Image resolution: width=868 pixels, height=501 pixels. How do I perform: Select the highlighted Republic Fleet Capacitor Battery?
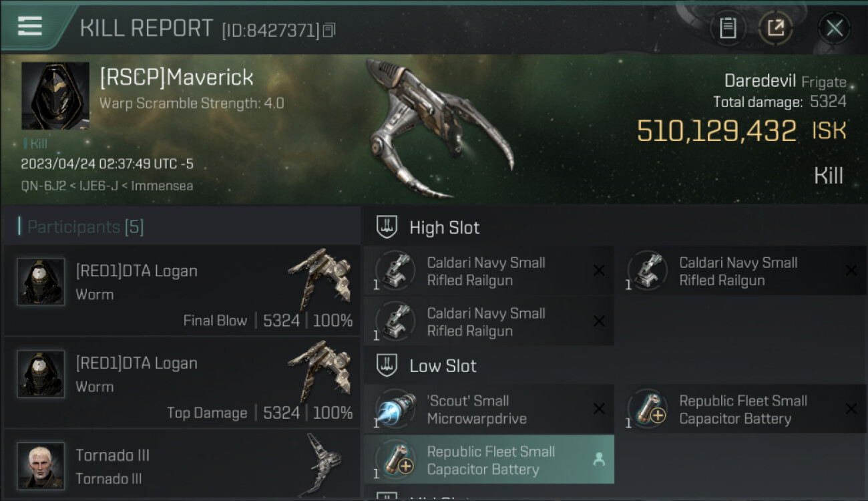coord(489,460)
